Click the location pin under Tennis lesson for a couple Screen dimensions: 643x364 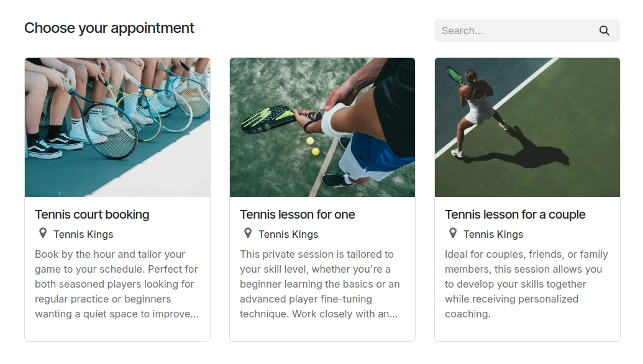coord(453,233)
